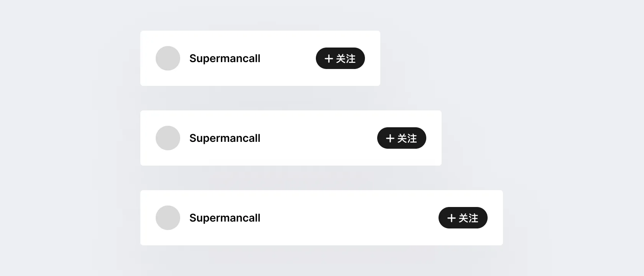This screenshot has height=276, width=644.
Task: Click the 关注 text label in the bottom card
Action: click(x=468, y=218)
